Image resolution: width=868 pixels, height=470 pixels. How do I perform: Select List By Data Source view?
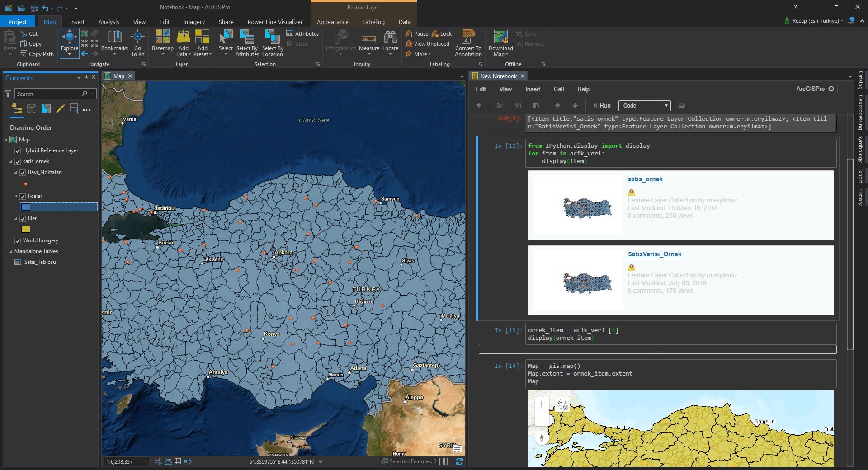click(31, 108)
